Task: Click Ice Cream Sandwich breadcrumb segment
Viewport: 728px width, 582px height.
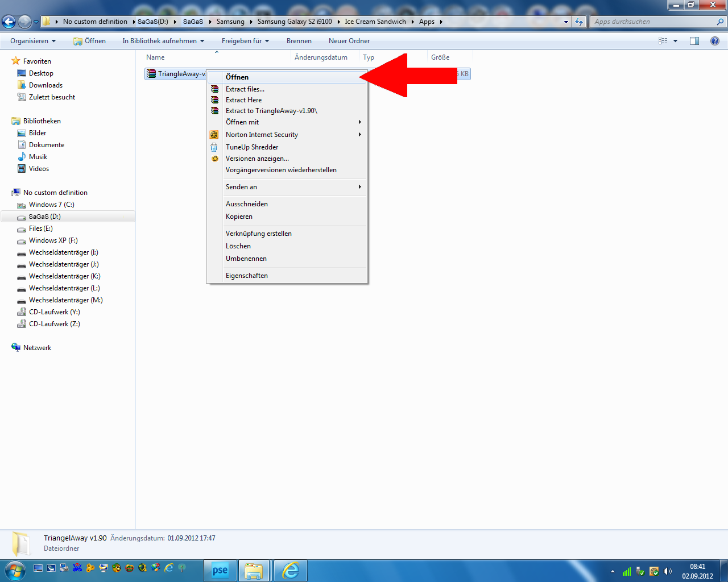Action: 375,22
